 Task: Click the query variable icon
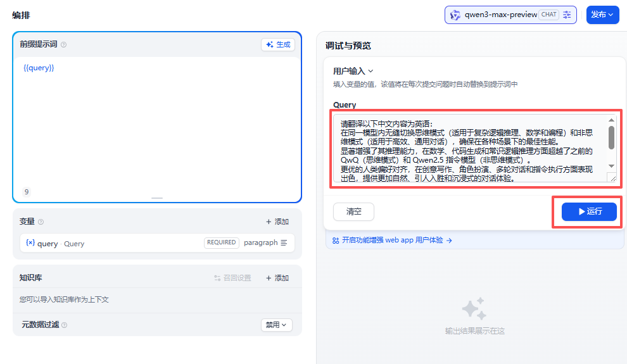click(x=30, y=242)
